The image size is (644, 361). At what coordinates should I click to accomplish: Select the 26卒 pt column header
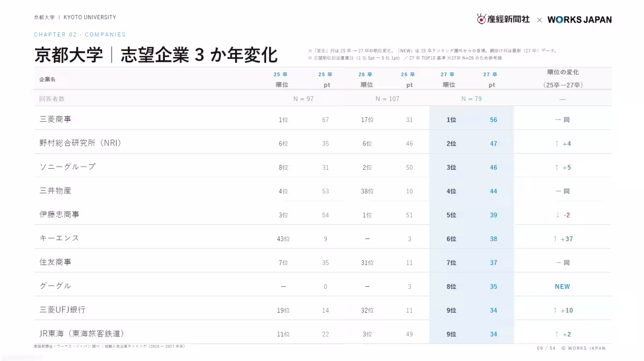coord(409,80)
